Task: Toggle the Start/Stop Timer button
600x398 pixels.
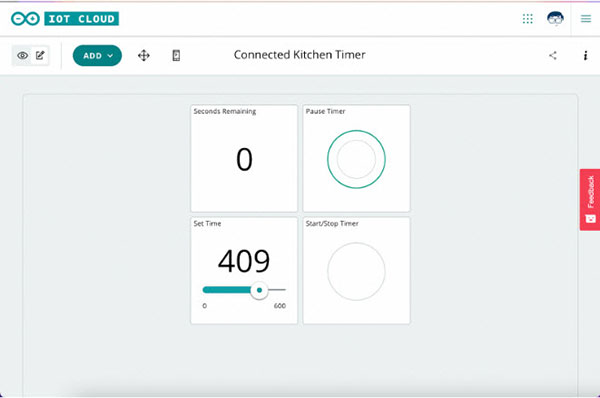Action: [356, 271]
